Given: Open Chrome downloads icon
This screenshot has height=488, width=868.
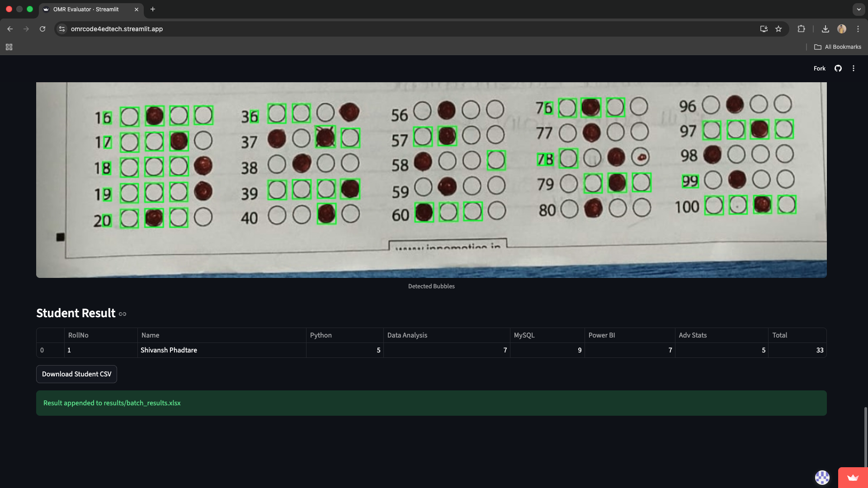Looking at the screenshot, I should point(825,29).
